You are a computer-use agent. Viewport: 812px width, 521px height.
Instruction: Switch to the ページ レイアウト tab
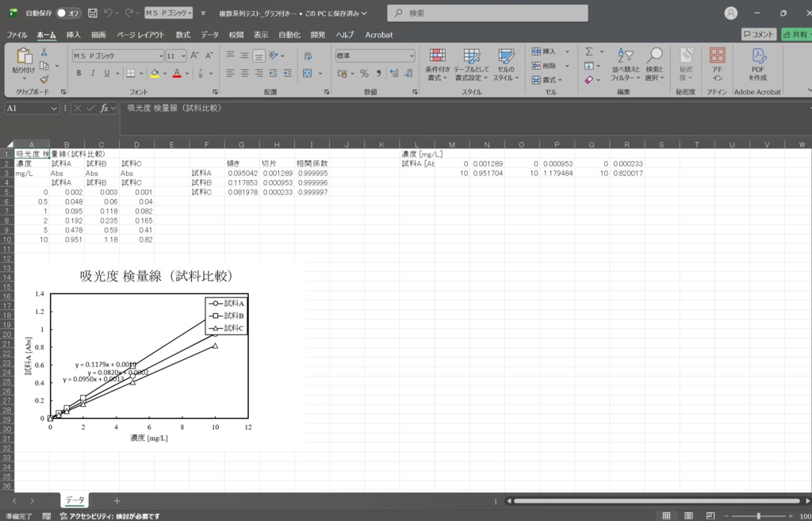(x=140, y=35)
